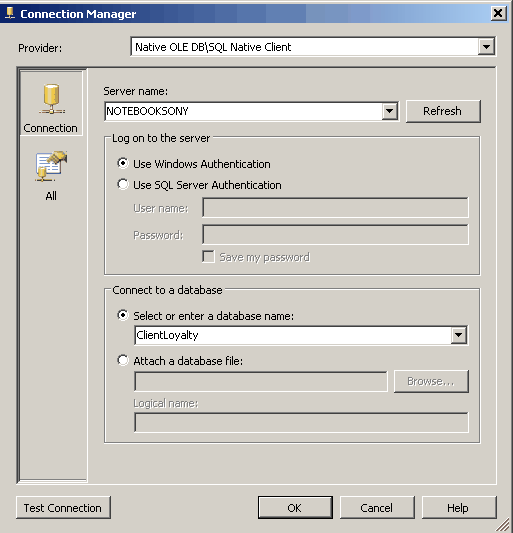
Task: Toggle Save my password checkbox
Action: (208, 257)
